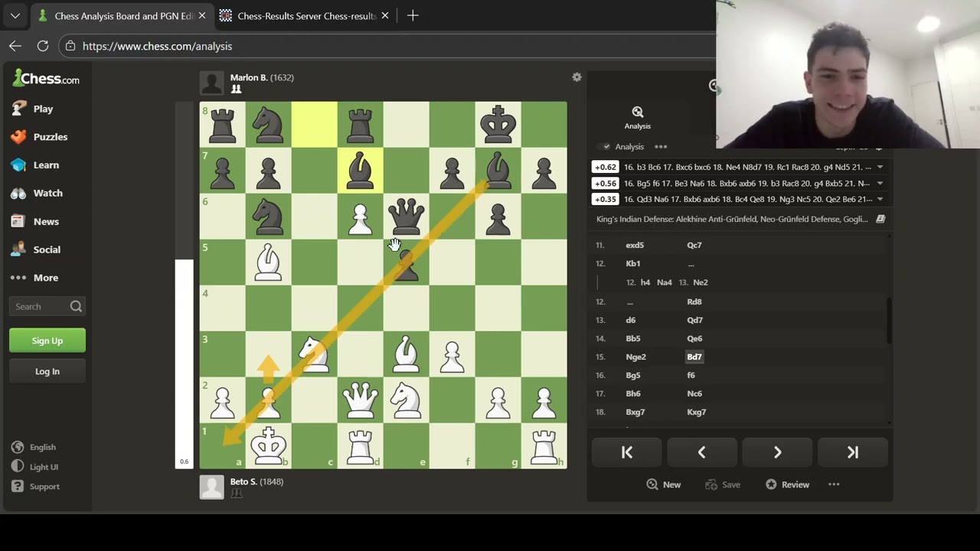Open Beto S. player avatar
The image size is (980, 551).
pos(212,487)
